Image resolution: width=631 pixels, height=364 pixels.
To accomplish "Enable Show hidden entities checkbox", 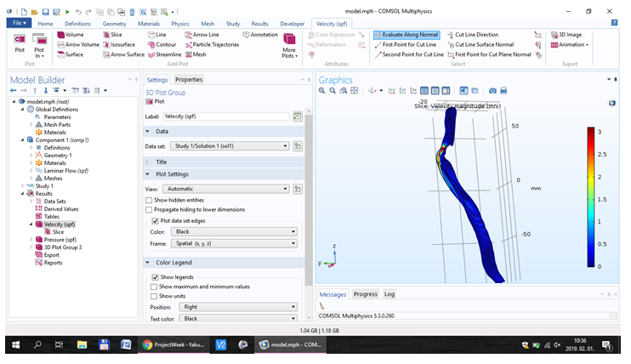I will (150, 198).
